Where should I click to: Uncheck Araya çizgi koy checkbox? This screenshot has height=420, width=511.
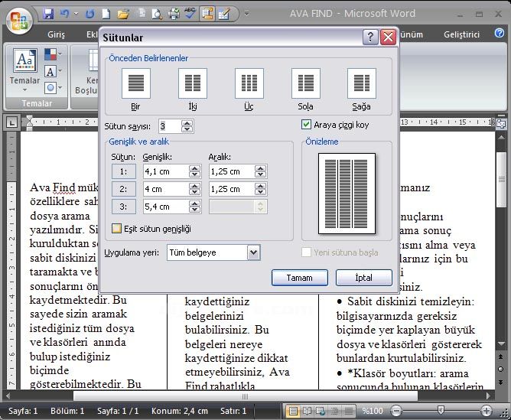coord(306,125)
